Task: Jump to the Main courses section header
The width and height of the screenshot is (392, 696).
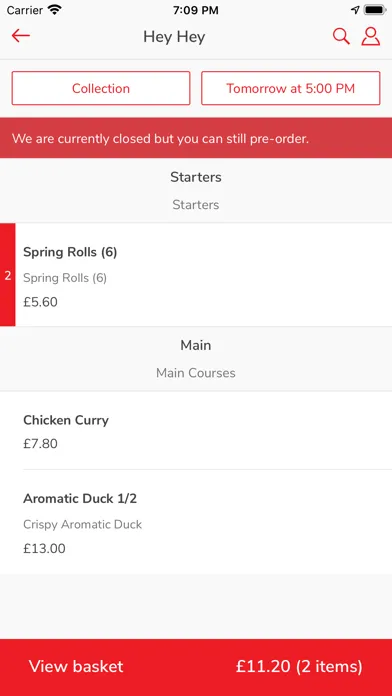Action: [x=196, y=359]
